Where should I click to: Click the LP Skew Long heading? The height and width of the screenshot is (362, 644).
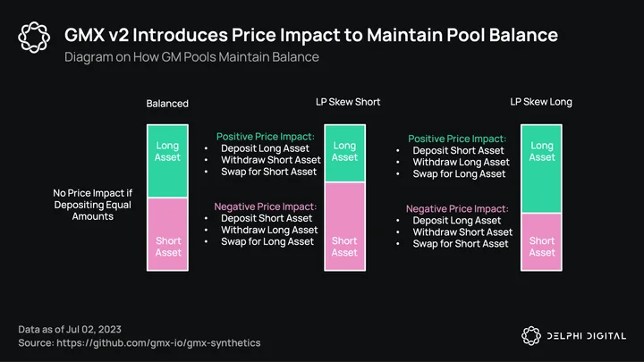click(x=541, y=102)
